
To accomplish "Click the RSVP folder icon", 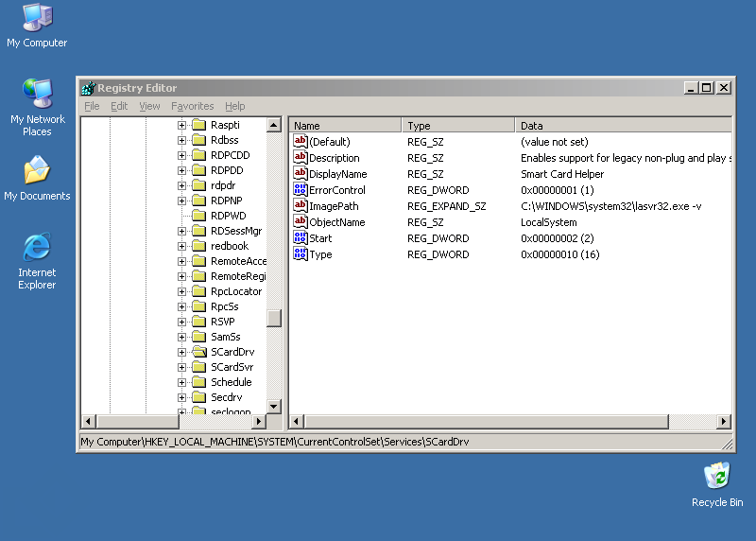I will pos(199,322).
